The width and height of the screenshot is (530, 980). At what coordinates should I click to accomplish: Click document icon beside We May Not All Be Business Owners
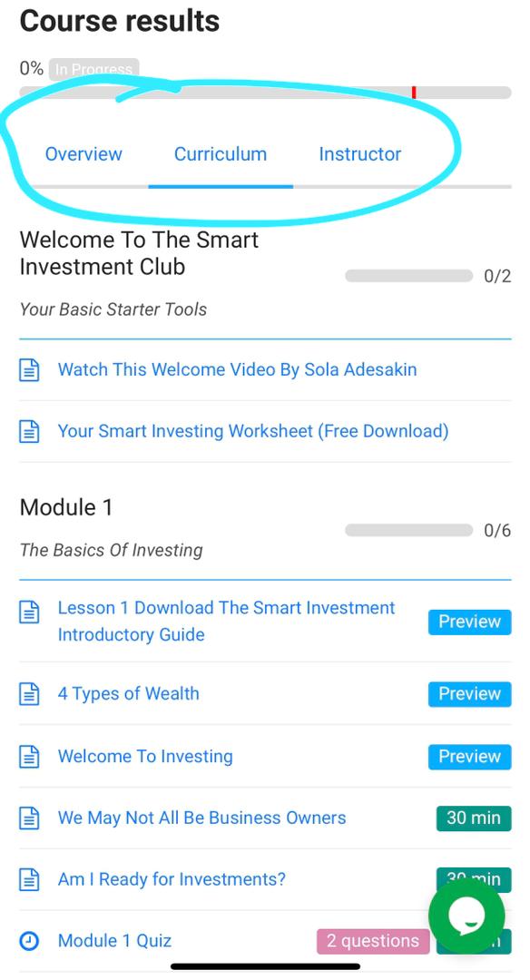29,818
